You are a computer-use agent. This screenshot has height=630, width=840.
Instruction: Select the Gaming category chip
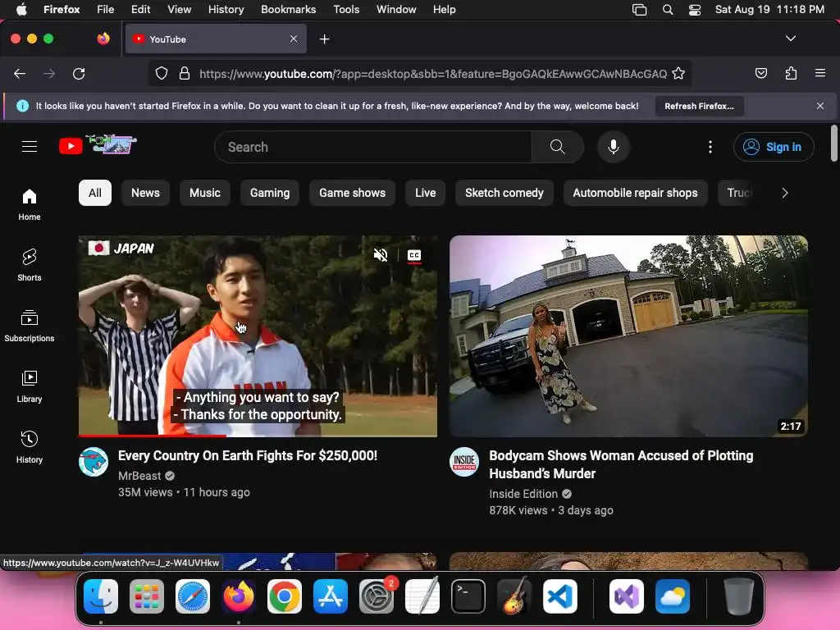(269, 193)
